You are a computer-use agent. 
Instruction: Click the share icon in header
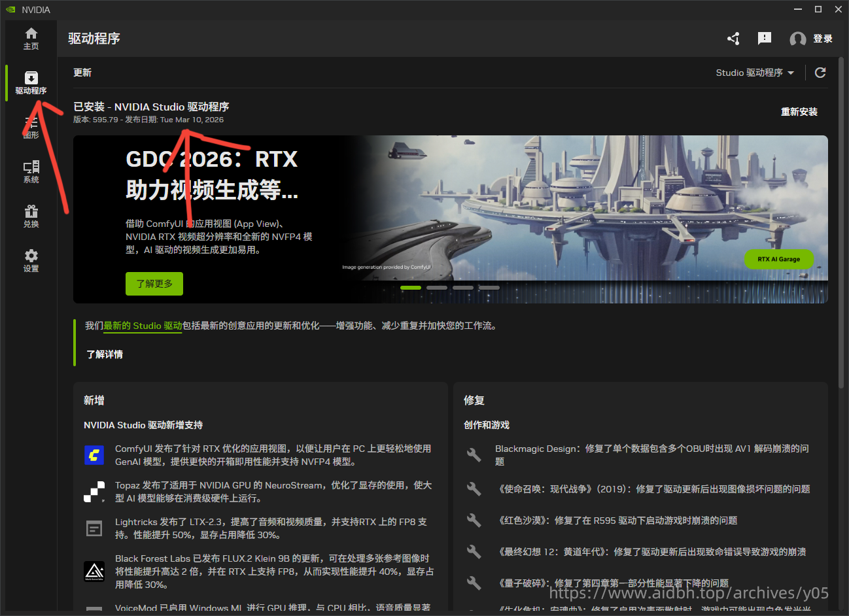[x=733, y=39]
